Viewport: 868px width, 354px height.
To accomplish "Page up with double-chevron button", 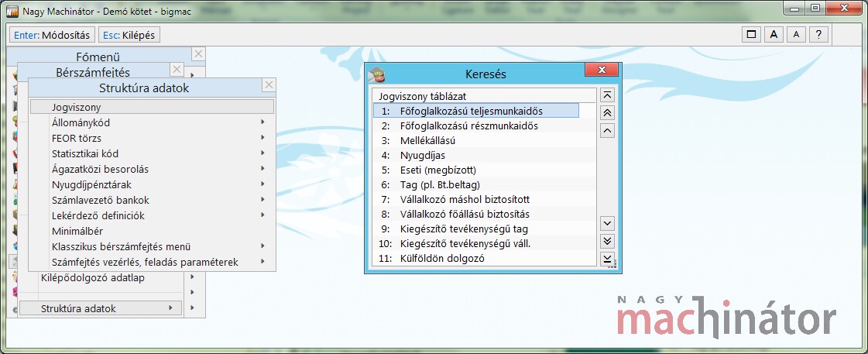I will pos(608,113).
